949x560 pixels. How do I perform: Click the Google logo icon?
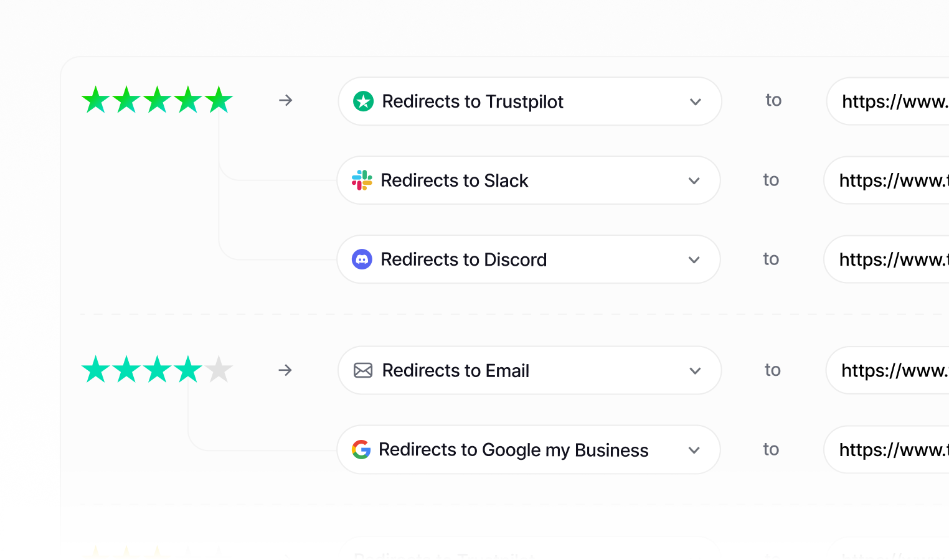tap(361, 449)
